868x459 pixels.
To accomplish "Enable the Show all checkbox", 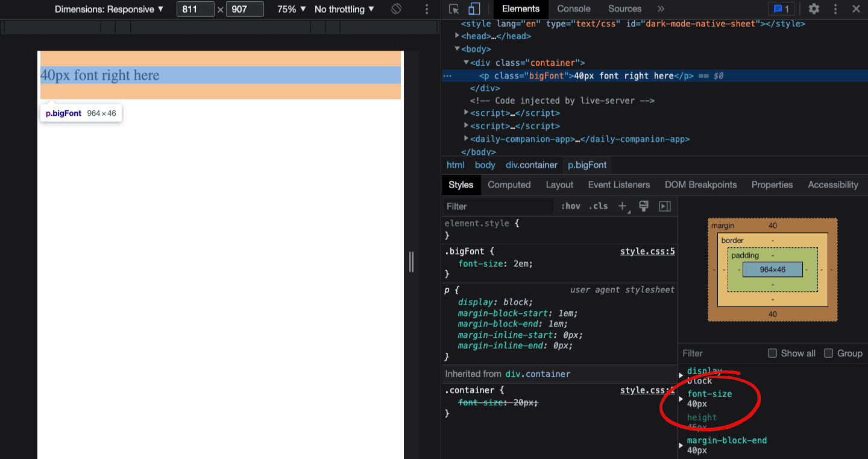I will 772,353.
